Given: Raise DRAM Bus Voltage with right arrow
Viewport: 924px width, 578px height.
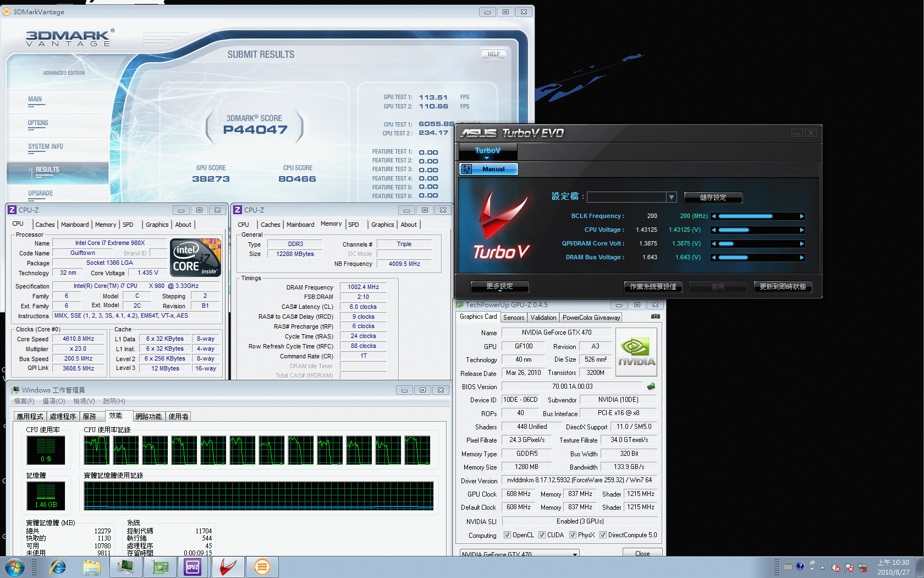Looking at the screenshot, I should (x=802, y=258).
